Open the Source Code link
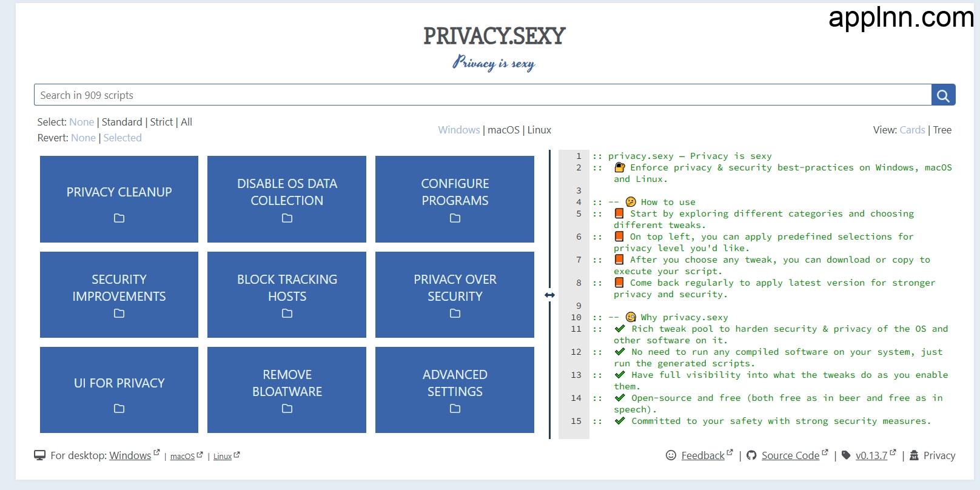This screenshot has width=980, height=490. (x=790, y=455)
